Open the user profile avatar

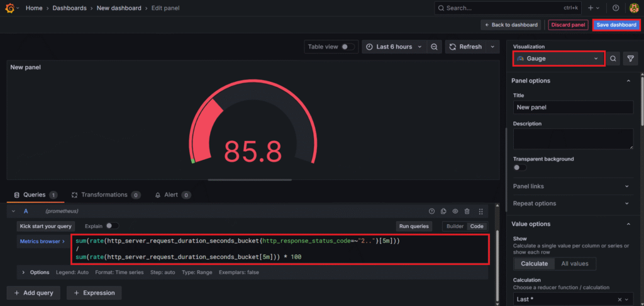coord(634,8)
